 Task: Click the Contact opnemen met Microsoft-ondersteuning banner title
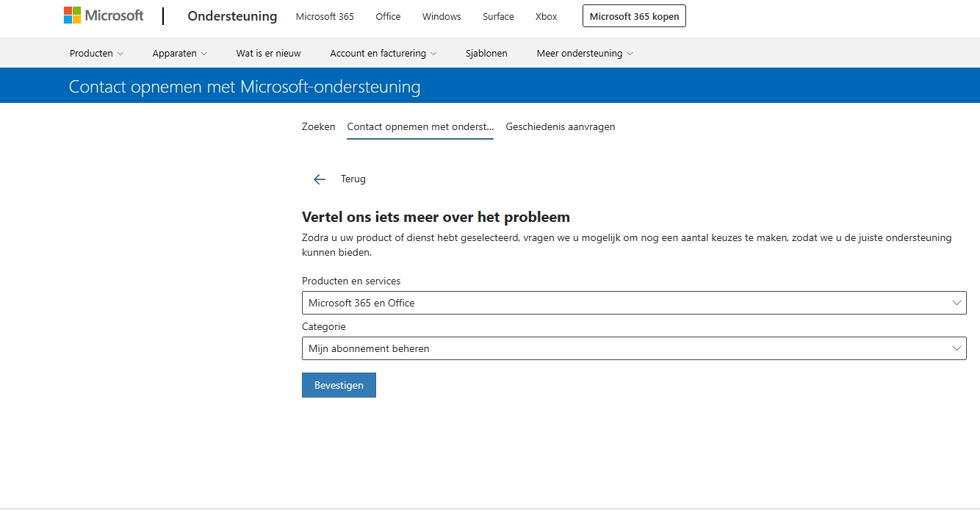[245, 87]
